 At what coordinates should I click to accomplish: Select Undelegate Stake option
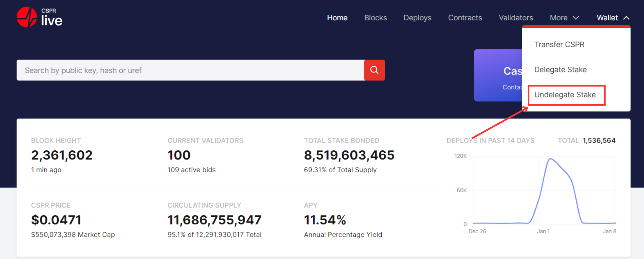click(565, 95)
